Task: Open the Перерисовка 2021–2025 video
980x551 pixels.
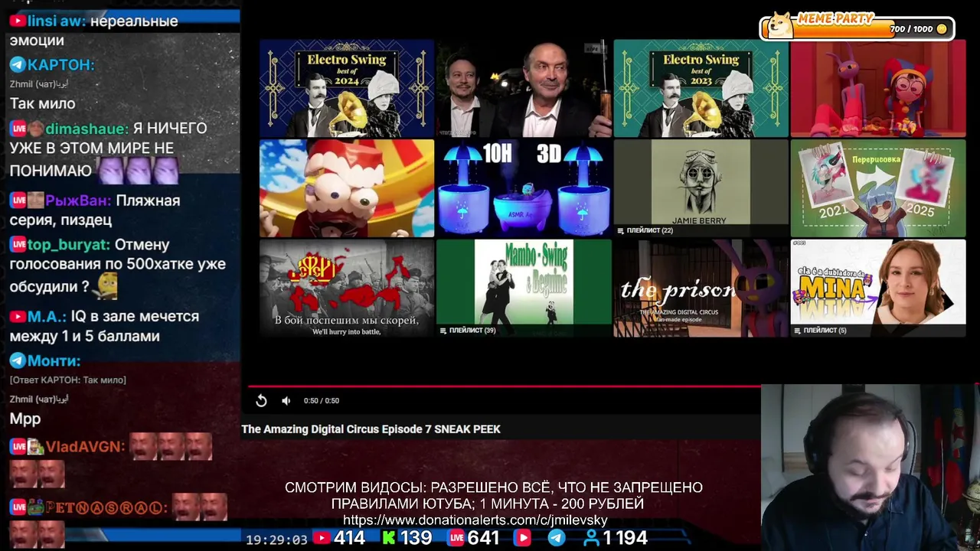Action: (878, 188)
